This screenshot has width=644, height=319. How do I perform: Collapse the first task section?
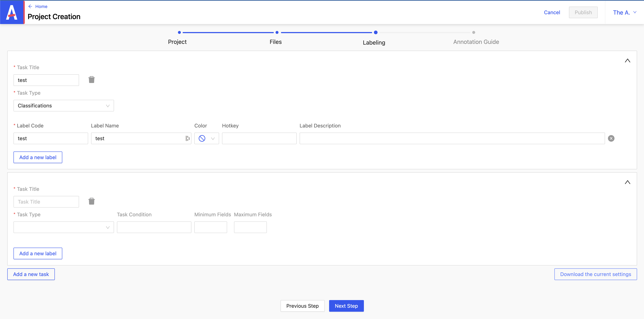pos(628,60)
